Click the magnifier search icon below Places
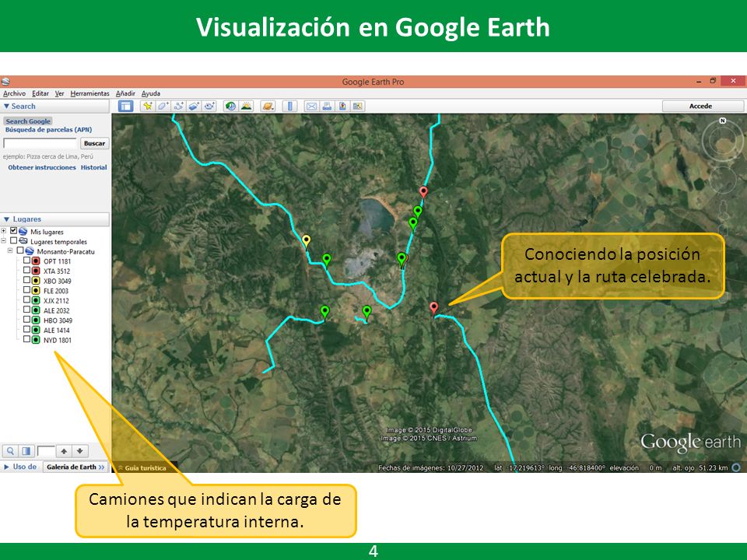This screenshot has height=560, width=747. tap(10, 451)
